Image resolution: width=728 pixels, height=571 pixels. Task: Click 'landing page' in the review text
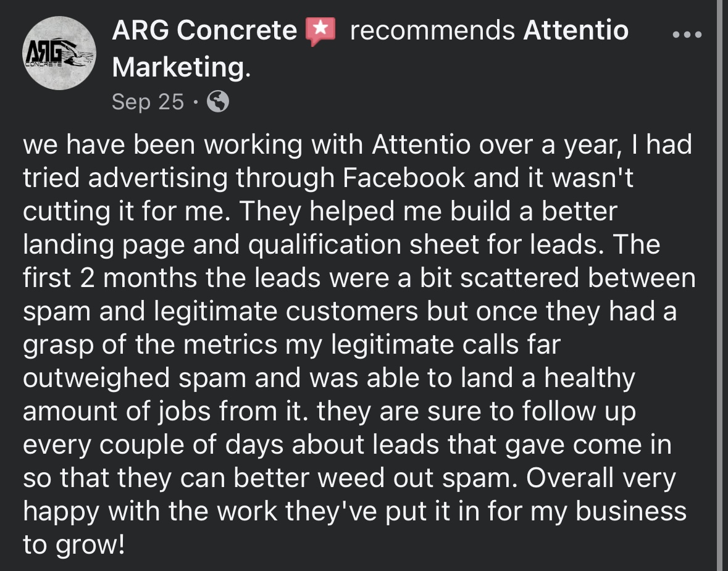103,245
